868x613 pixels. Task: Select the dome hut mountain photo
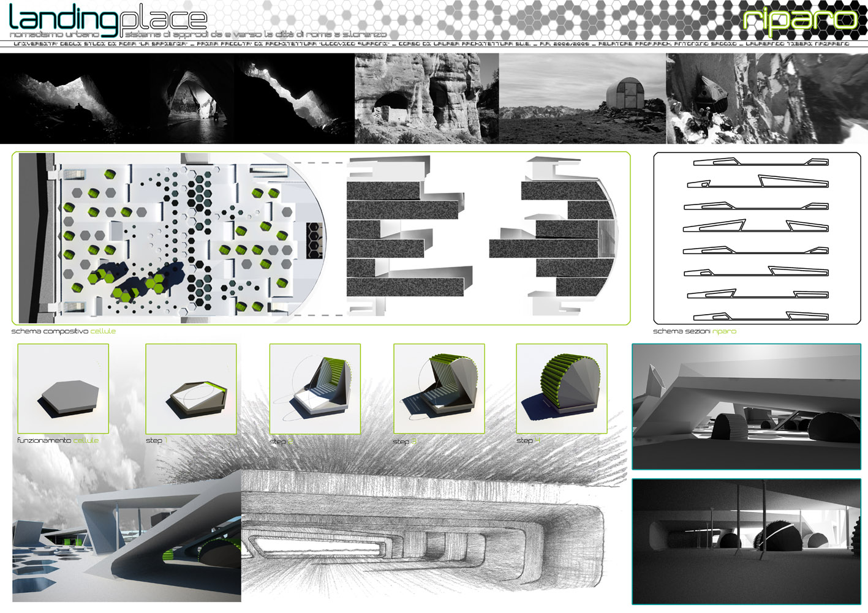point(582,99)
